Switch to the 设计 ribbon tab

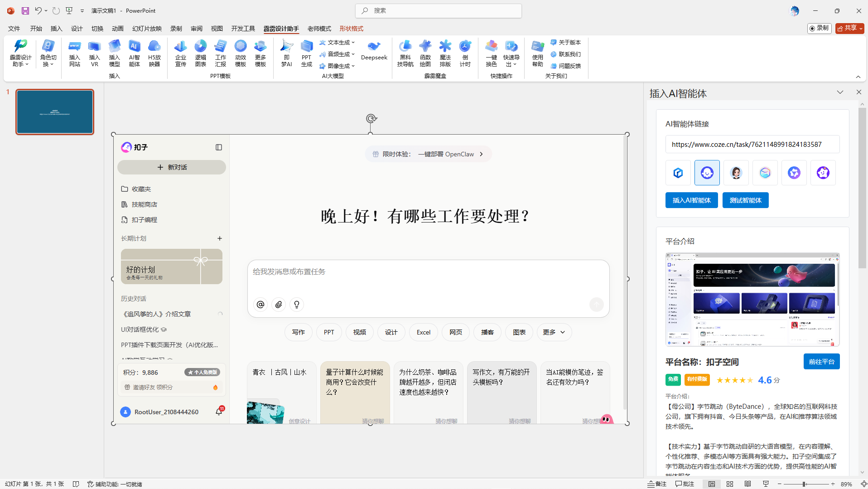[x=77, y=29]
